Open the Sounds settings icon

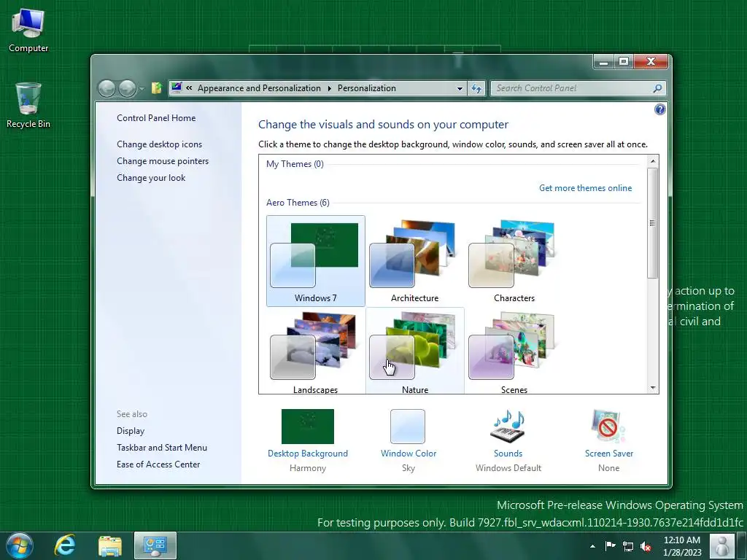(x=508, y=426)
